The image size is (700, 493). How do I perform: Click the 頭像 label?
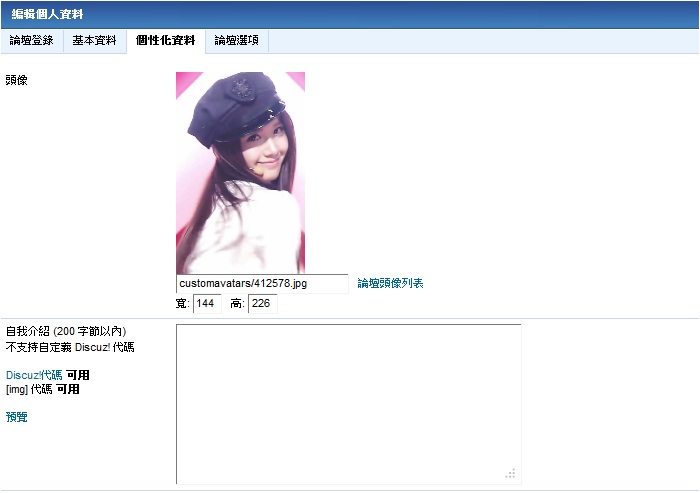coord(17,80)
